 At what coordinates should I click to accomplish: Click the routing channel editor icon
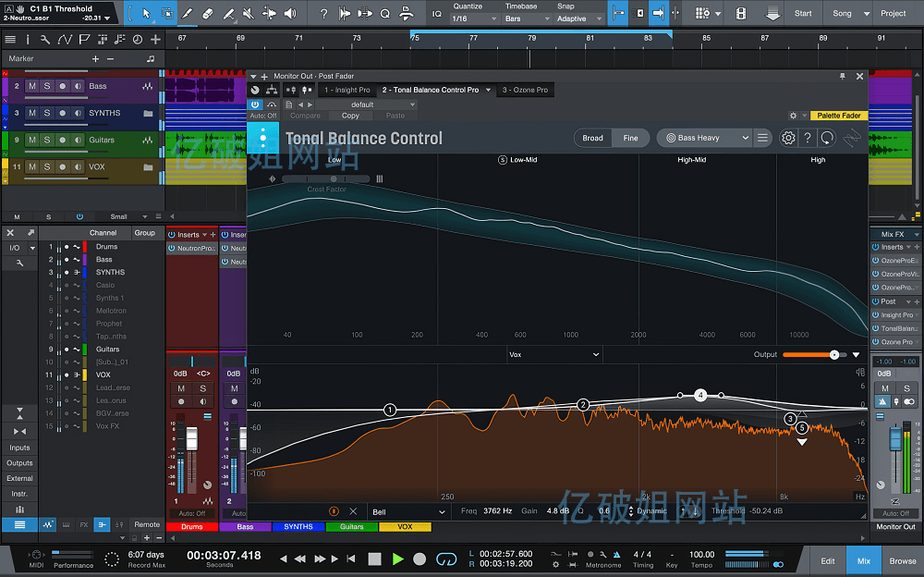(x=272, y=90)
